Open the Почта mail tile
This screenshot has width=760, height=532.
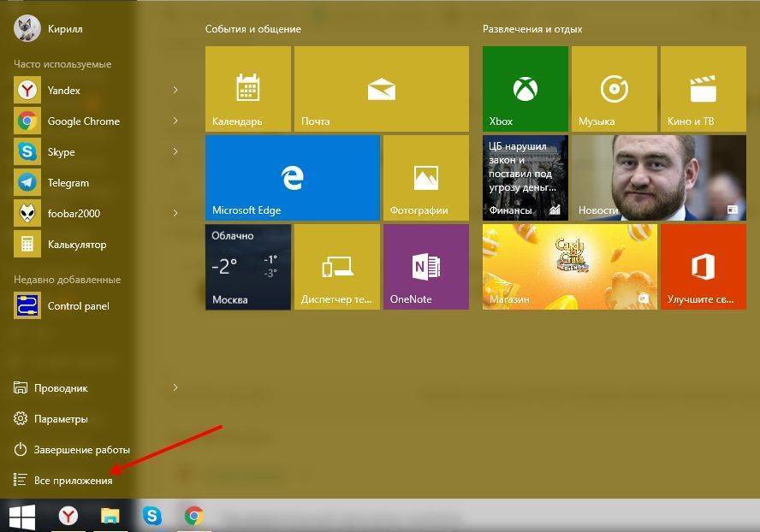(381, 89)
